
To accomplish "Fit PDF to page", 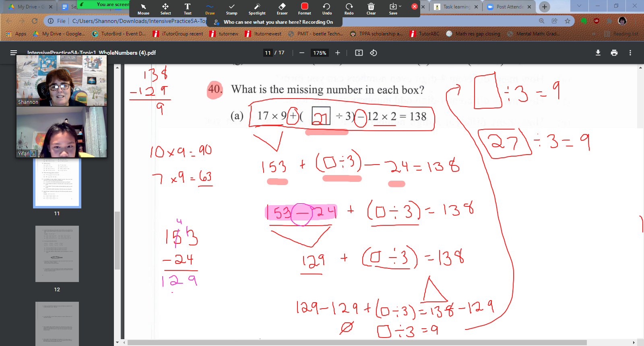I will pos(359,53).
